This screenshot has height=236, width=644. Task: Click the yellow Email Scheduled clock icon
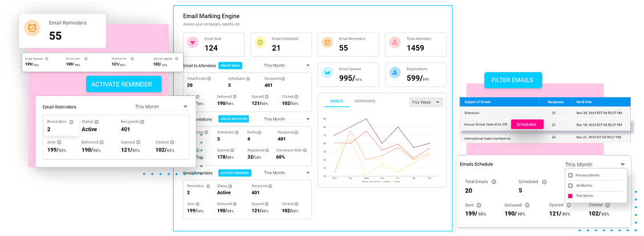click(260, 43)
